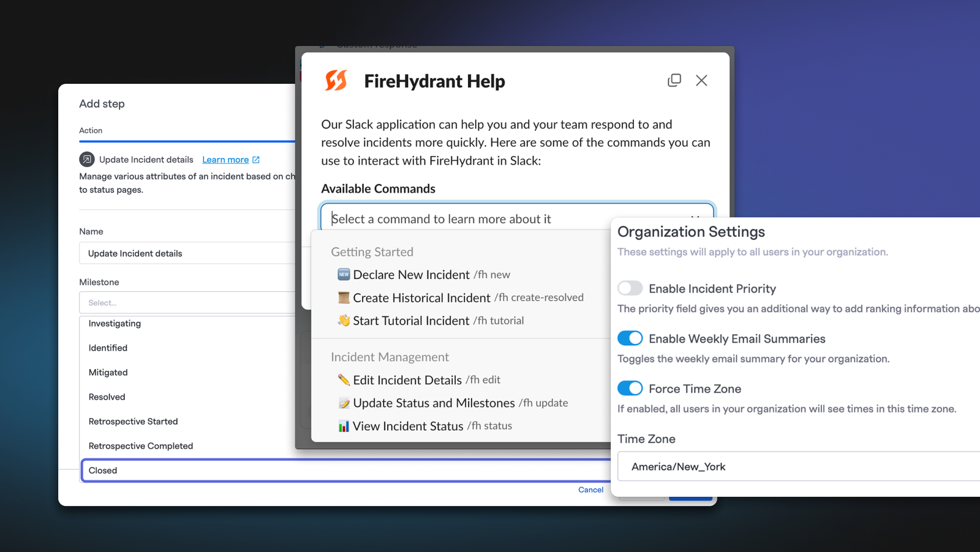Click the Edit Incident Details pencil icon
The image size is (980, 552).
tap(344, 379)
